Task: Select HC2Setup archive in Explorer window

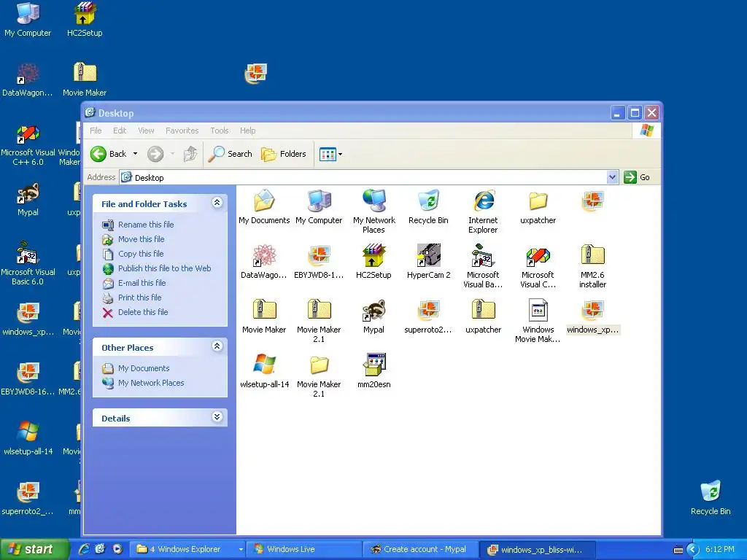Action: [373, 262]
